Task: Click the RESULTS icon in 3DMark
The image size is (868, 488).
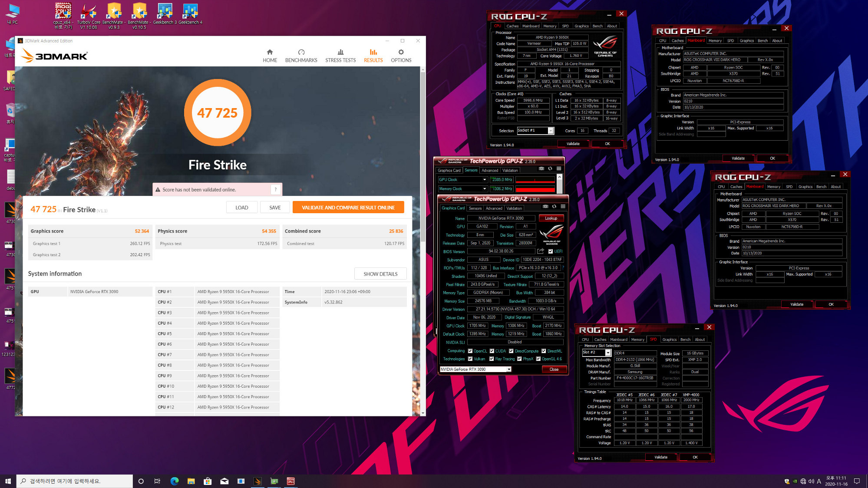Action: (373, 52)
